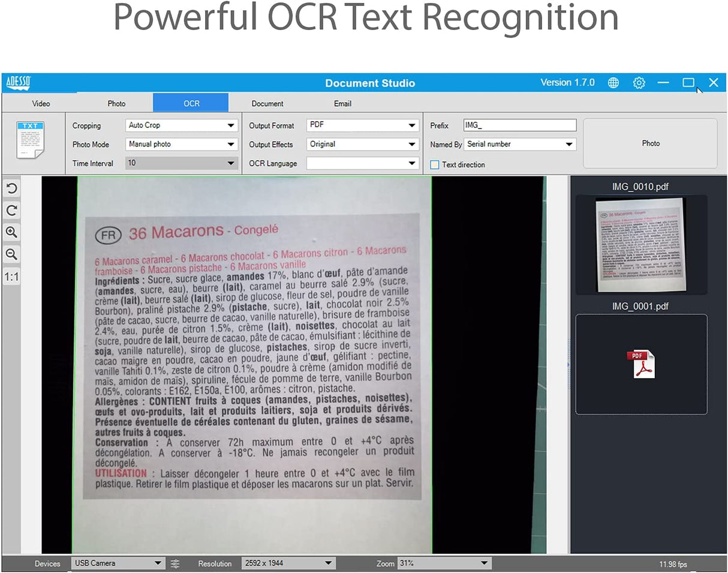Open the language globe icon
The image size is (728, 573).
613,83
